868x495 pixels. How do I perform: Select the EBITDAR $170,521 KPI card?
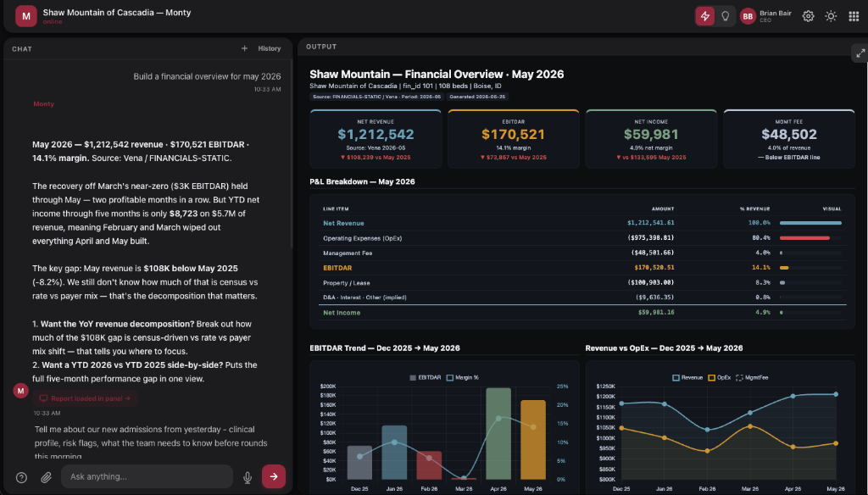click(x=513, y=139)
